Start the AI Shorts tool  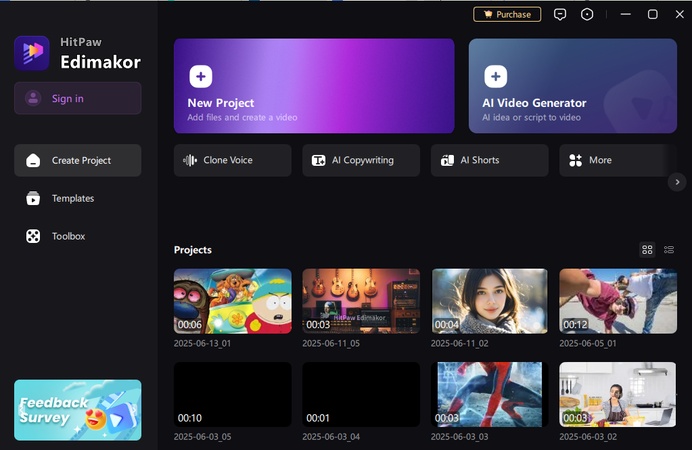(489, 160)
